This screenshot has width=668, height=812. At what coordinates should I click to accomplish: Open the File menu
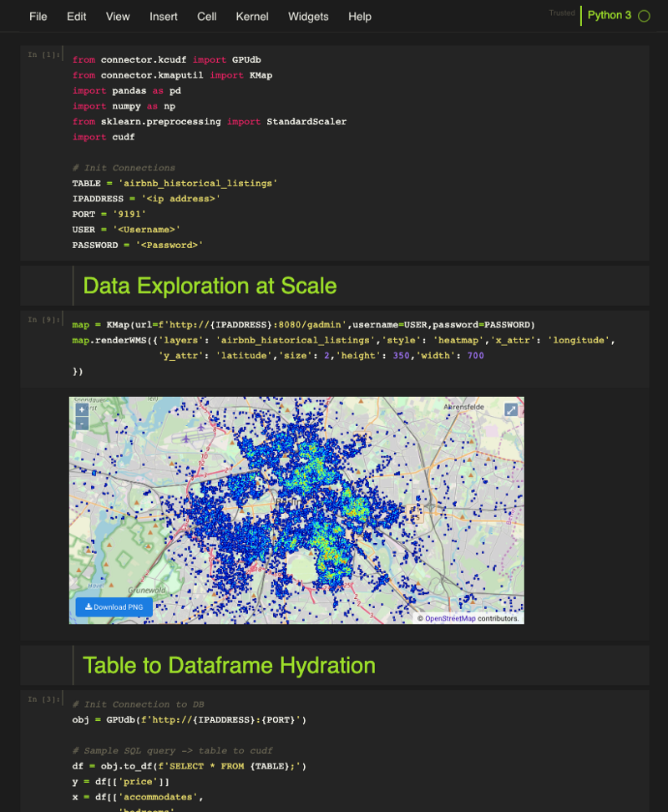coord(38,17)
